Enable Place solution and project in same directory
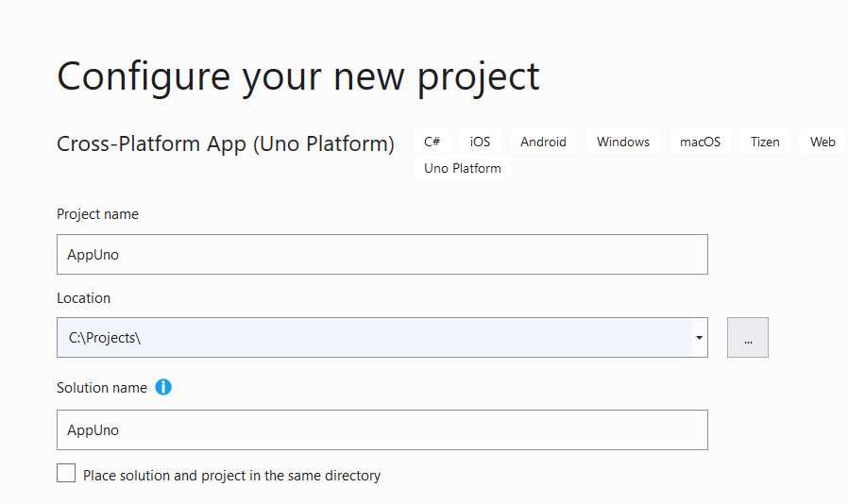 click(66, 473)
